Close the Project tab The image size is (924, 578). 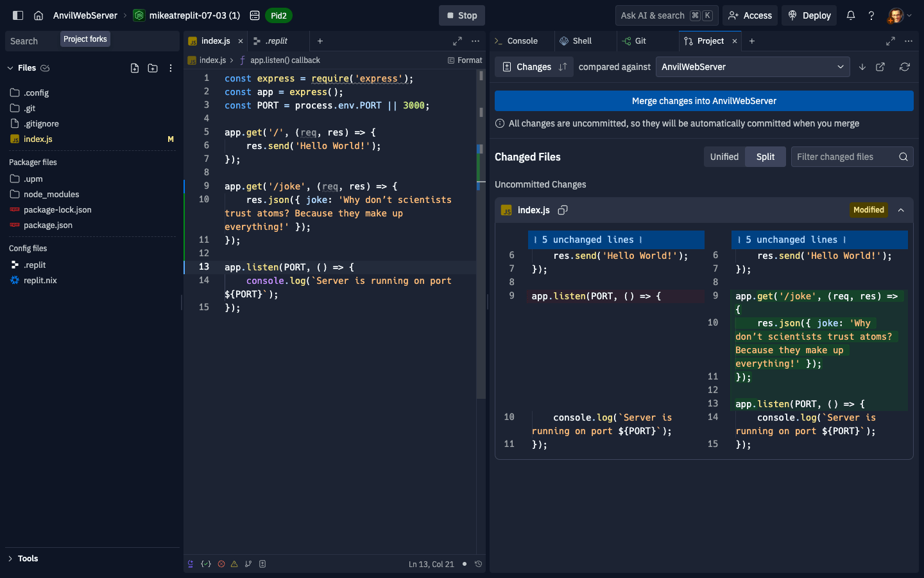(x=735, y=41)
